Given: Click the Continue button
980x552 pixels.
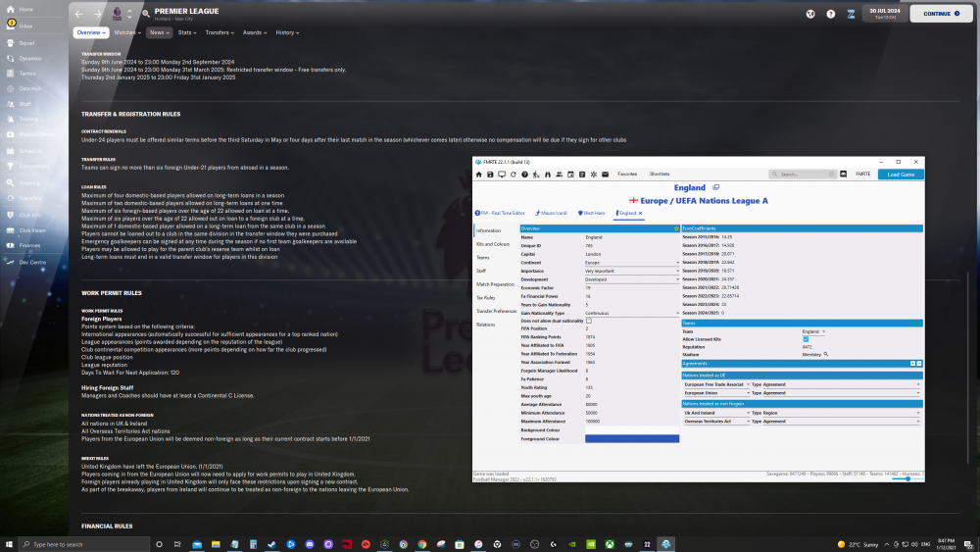Looking at the screenshot, I should click(941, 14).
